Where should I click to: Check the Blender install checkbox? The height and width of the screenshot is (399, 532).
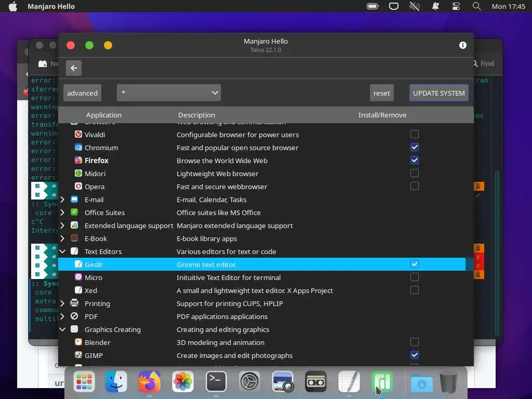[x=414, y=342]
